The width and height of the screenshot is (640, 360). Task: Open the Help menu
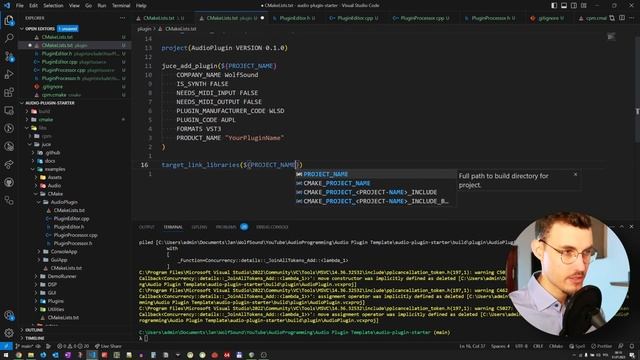click(x=141, y=6)
